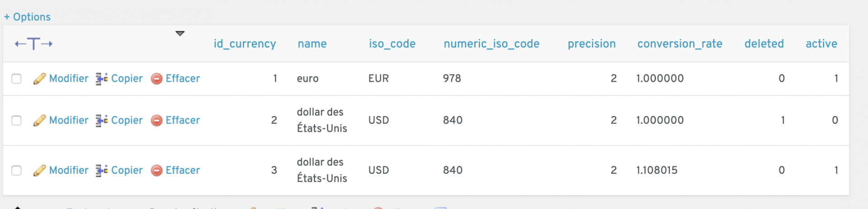The image size is (868, 209).
Task: Click the pencil edit icon for currency 2
Action: point(39,121)
